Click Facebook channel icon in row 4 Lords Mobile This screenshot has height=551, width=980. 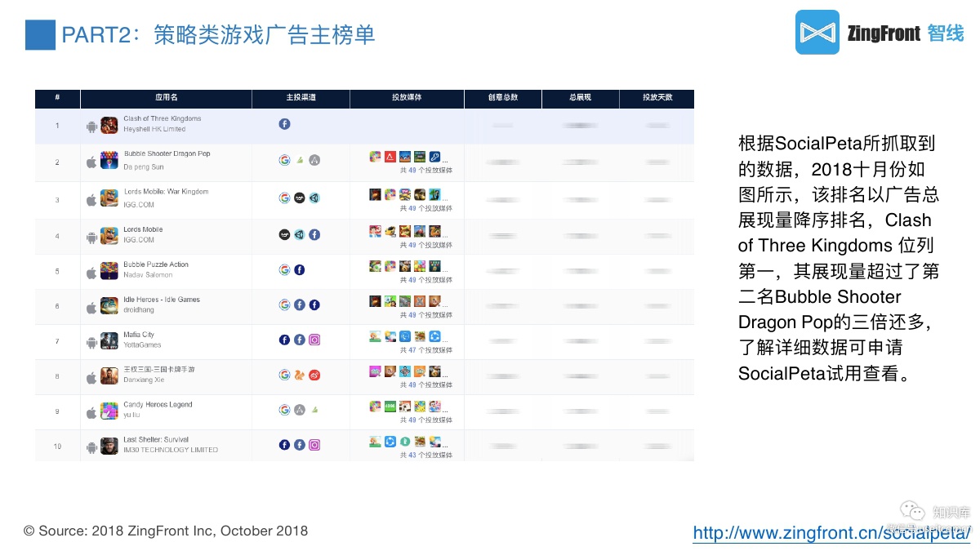(314, 234)
